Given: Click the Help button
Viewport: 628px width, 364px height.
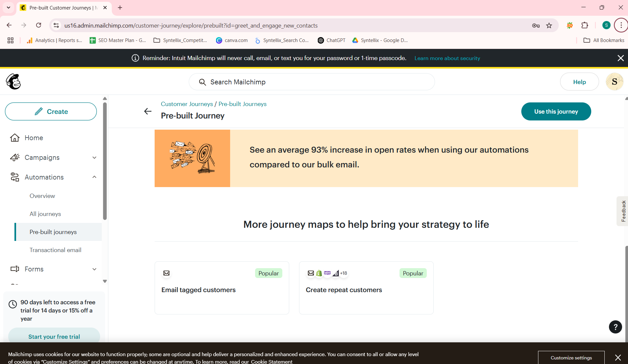Looking at the screenshot, I should coord(579,82).
